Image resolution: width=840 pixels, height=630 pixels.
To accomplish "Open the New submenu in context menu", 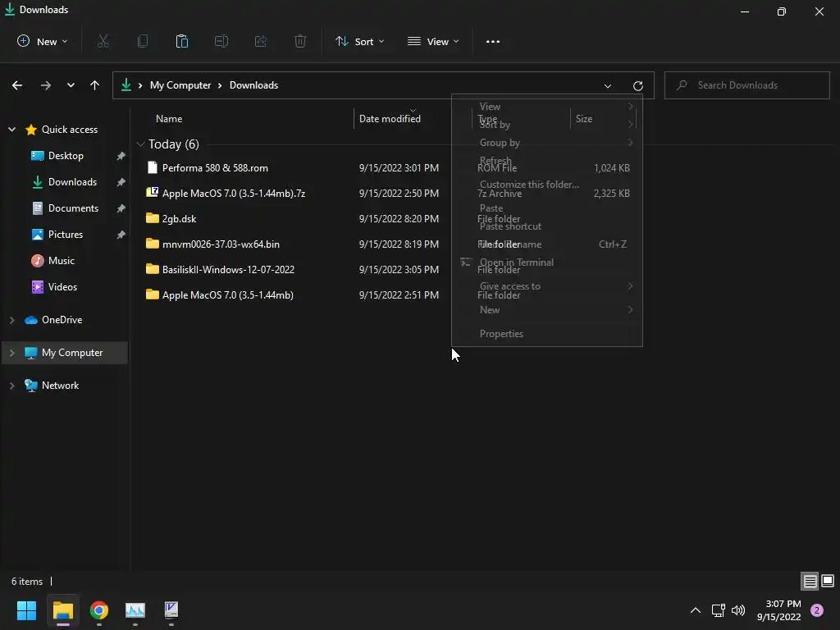I will [x=547, y=309].
